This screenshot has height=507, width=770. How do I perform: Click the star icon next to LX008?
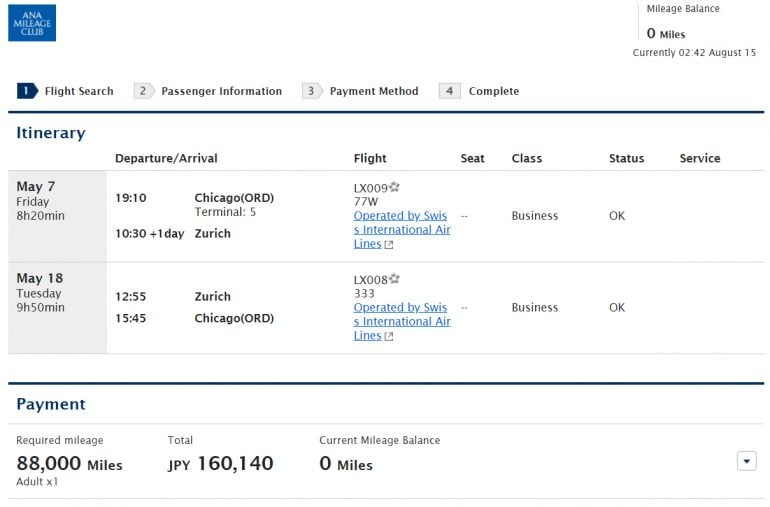(394, 279)
